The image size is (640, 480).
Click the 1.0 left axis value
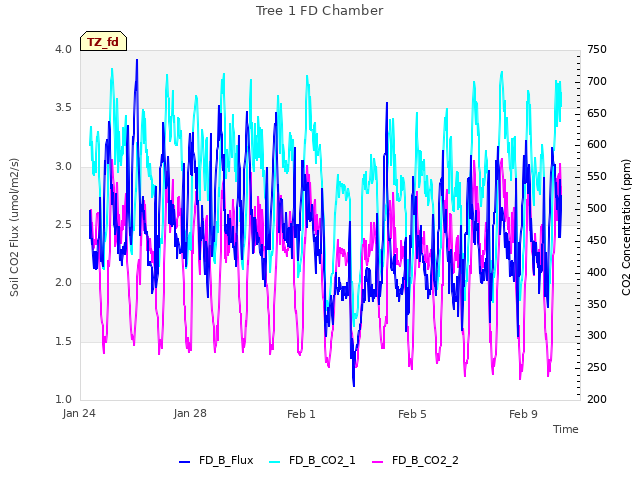pyautogui.click(x=64, y=399)
